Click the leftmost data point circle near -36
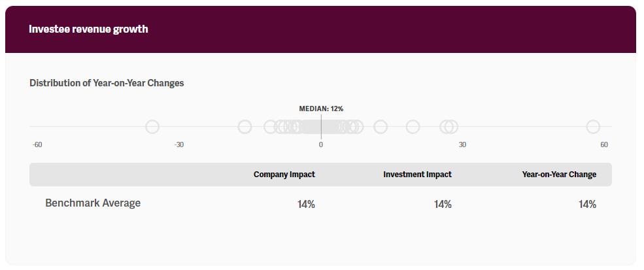 (x=152, y=127)
